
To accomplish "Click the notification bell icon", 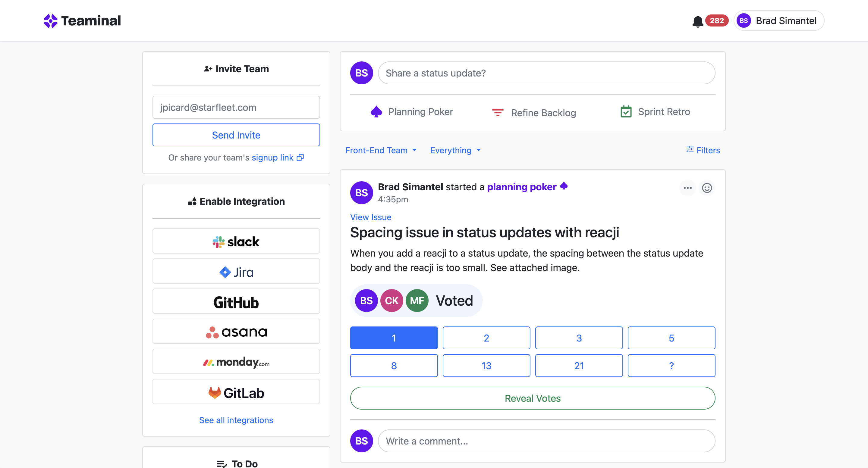I will coord(697,21).
